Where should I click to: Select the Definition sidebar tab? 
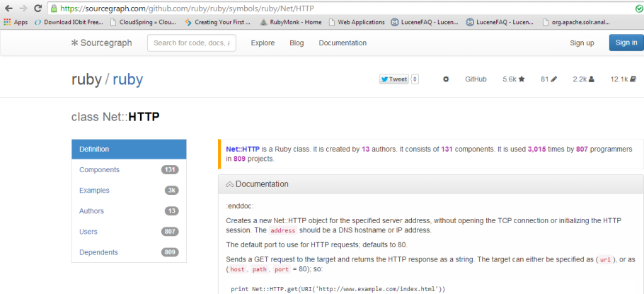click(129, 149)
